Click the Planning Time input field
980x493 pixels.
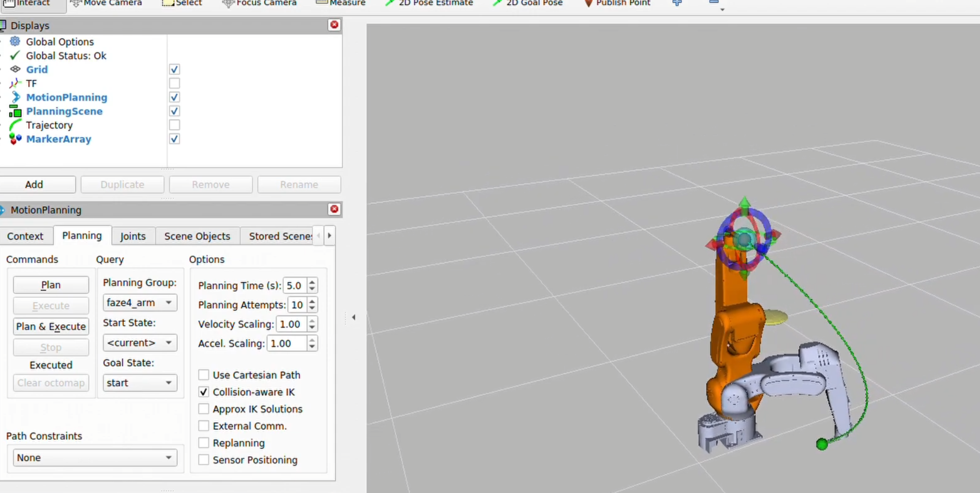click(x=295, y=286)
